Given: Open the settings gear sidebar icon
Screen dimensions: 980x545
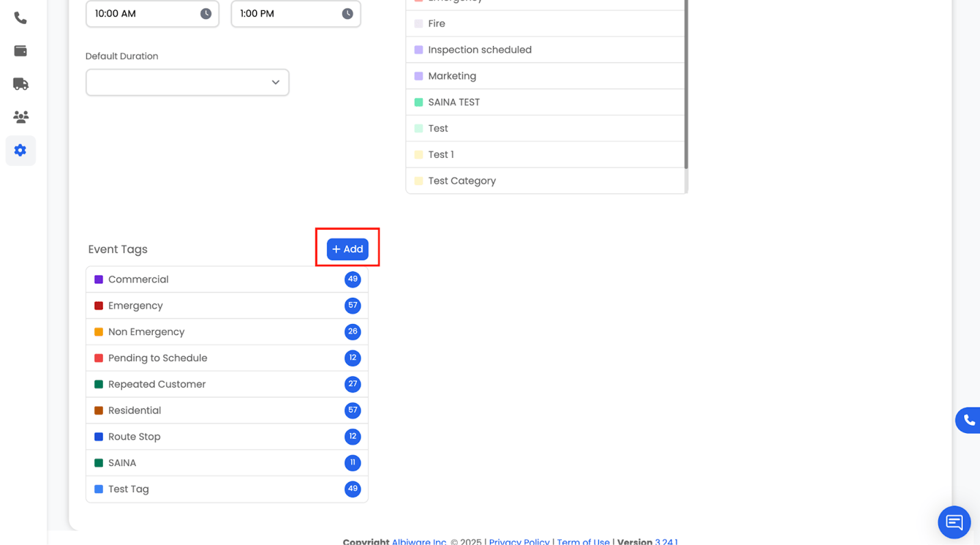Looking at the screenshot, I should pos(20,150).
